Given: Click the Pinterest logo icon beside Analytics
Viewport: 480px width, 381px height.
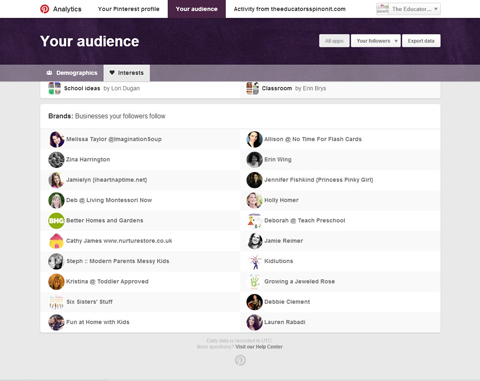Looking at the screenshot, I should point(44,9).
